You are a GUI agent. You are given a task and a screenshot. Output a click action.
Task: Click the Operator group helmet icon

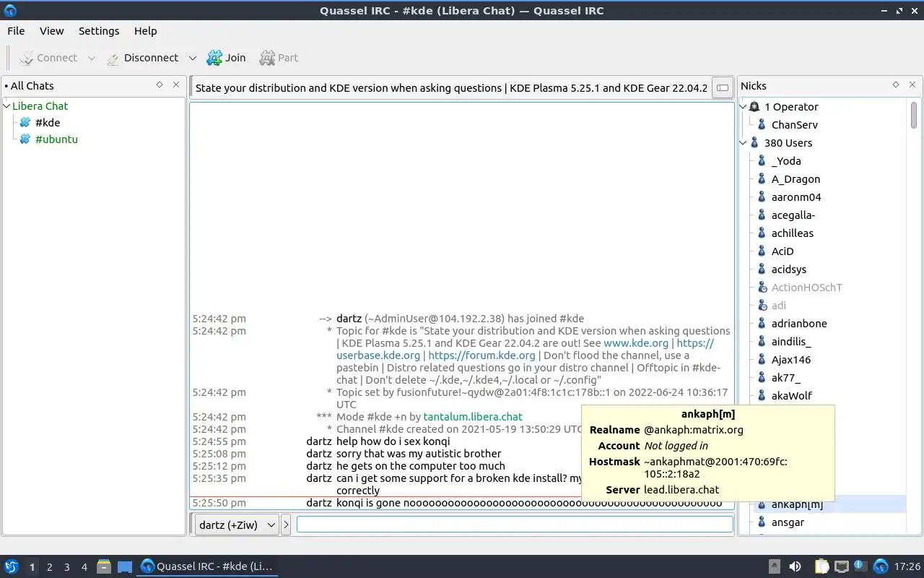click(754, 107)
